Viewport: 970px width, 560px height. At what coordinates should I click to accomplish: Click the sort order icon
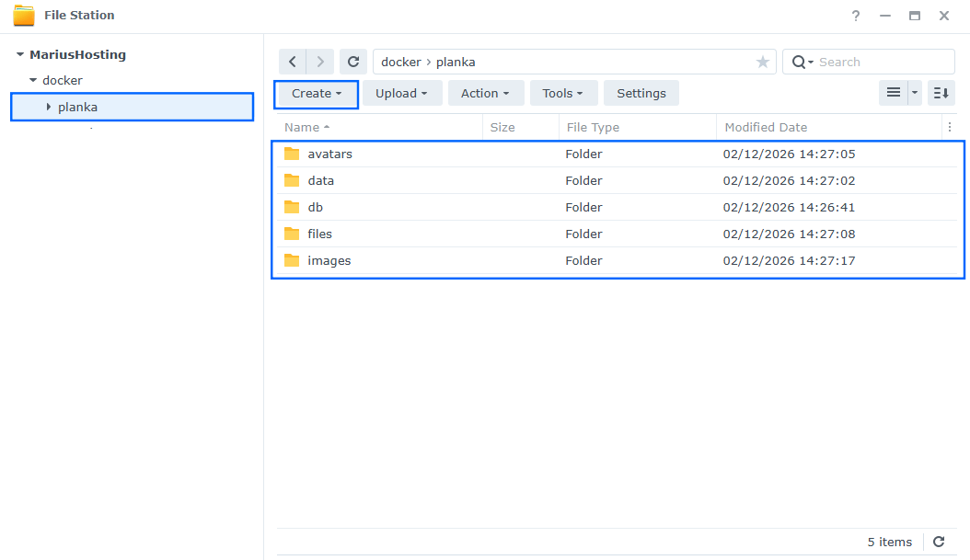point(941,93)
